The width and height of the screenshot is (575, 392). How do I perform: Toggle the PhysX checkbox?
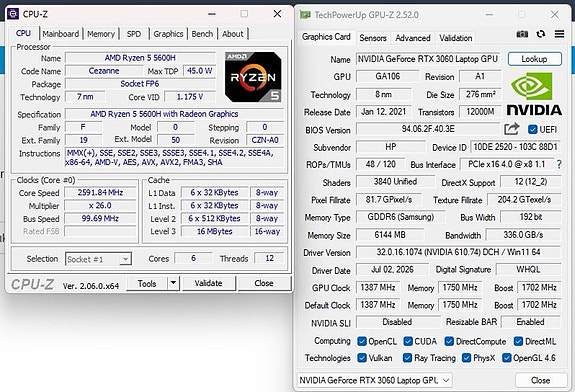[466, 358]
